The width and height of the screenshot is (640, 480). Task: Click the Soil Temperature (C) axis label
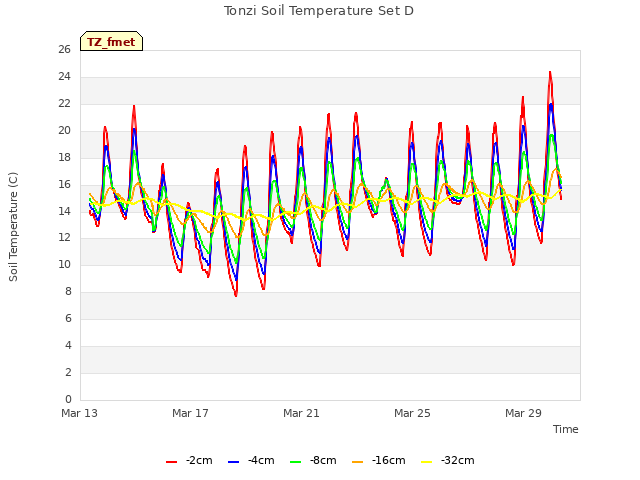tap(13, 227)
